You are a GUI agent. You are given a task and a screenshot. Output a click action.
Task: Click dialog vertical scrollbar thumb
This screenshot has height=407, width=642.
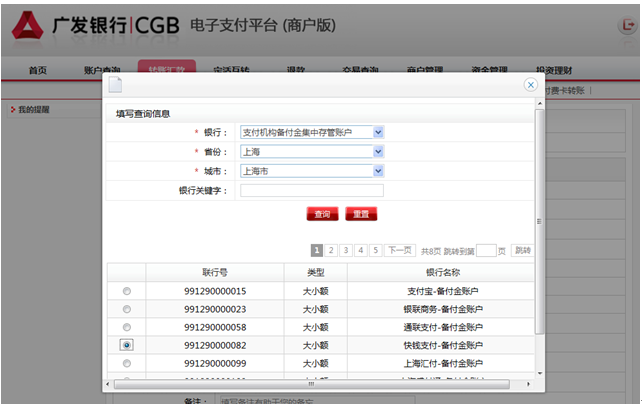tap(539, 221)
